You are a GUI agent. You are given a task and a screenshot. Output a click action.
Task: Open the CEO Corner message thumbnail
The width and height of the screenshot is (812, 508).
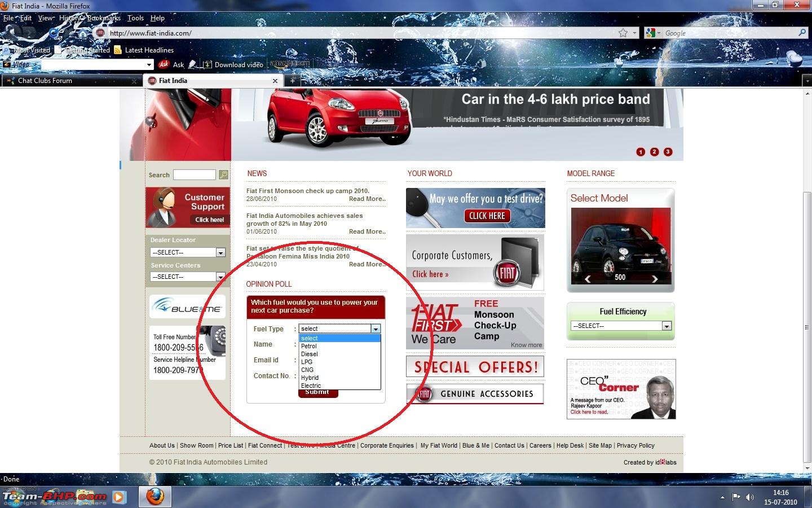pyautogui.click(x=621, y=389)
